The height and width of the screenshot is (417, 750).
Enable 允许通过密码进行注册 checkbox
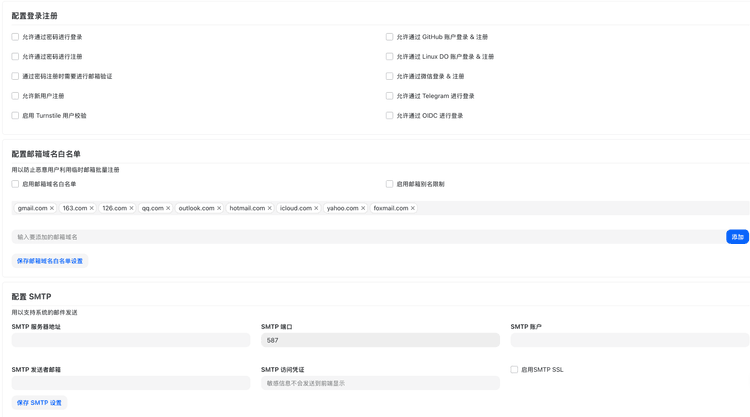15,56
